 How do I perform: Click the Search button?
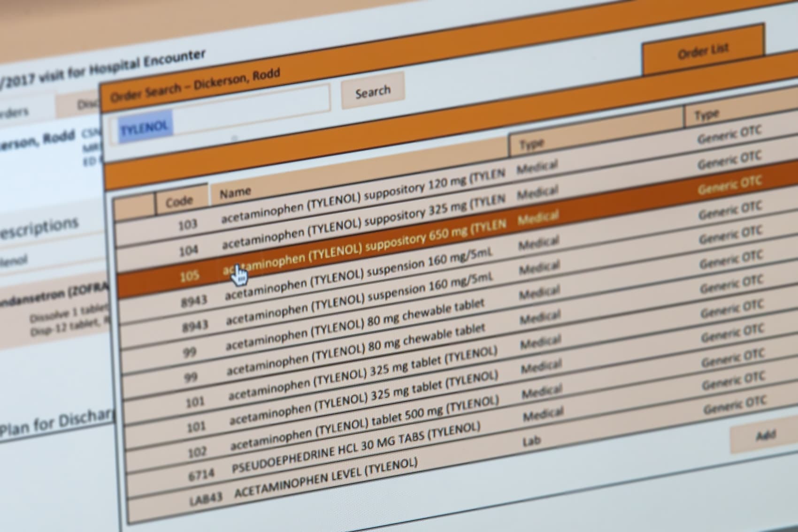point(372,91)
